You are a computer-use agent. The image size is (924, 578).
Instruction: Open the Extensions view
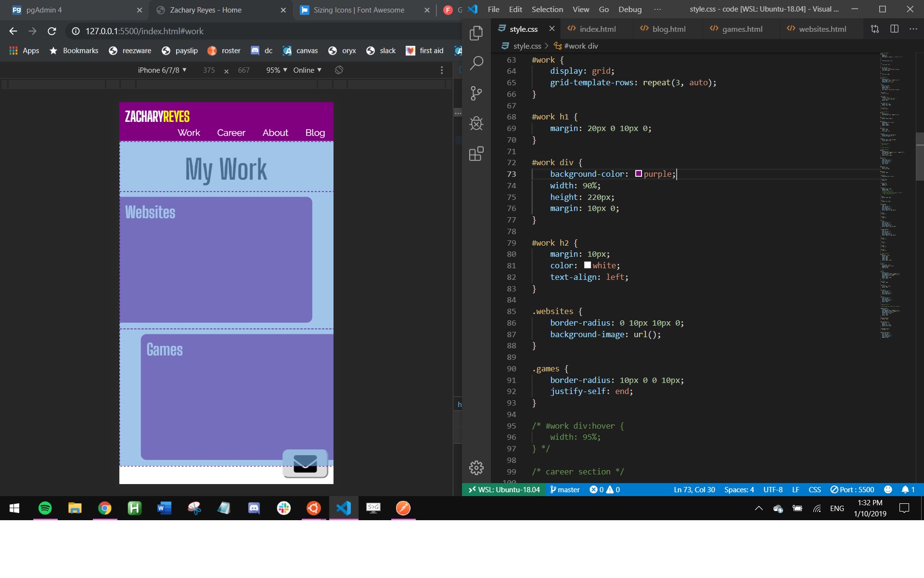pyautogui.click(x=476, y=154)
